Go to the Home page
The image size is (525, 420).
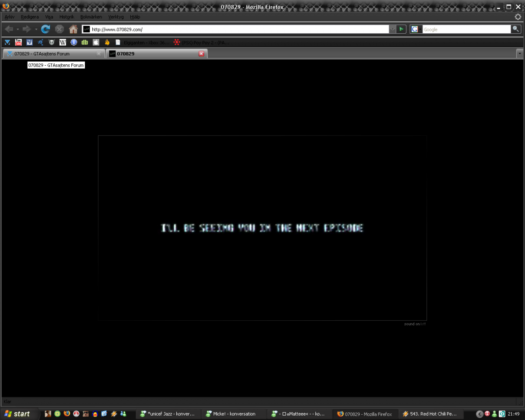click(x=73, y=29)
